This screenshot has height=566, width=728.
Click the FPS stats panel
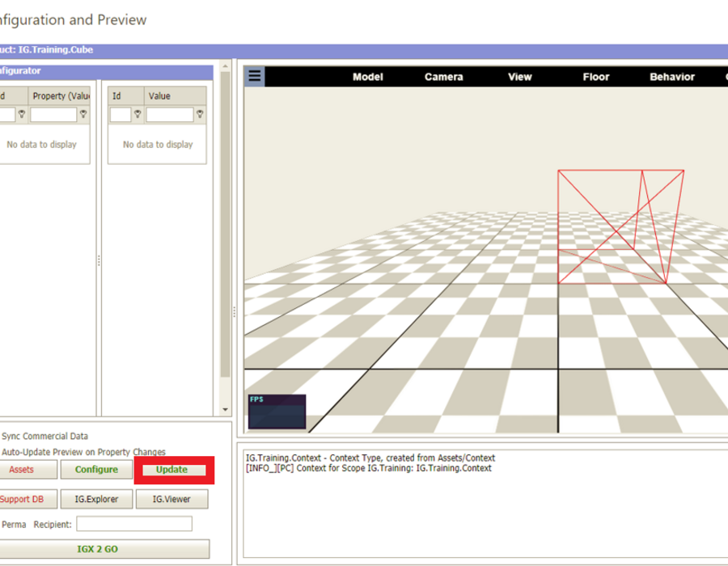(x=277, y=412)
